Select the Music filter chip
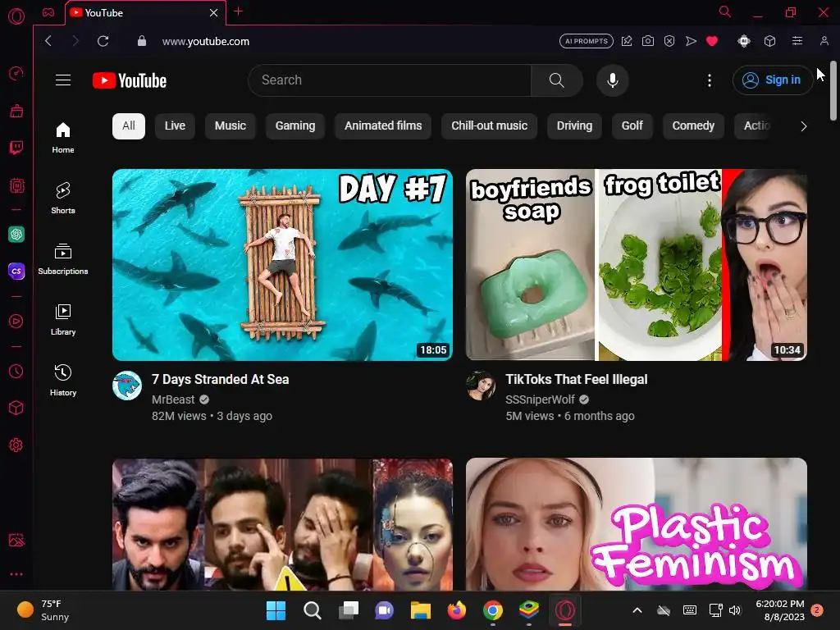 pyautogui.click(x=231, y=126)
